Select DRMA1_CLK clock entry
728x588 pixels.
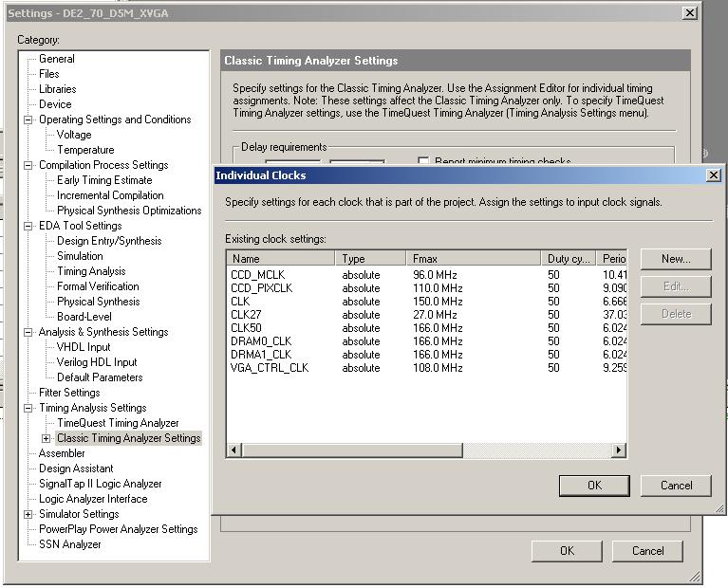point(427,355)
